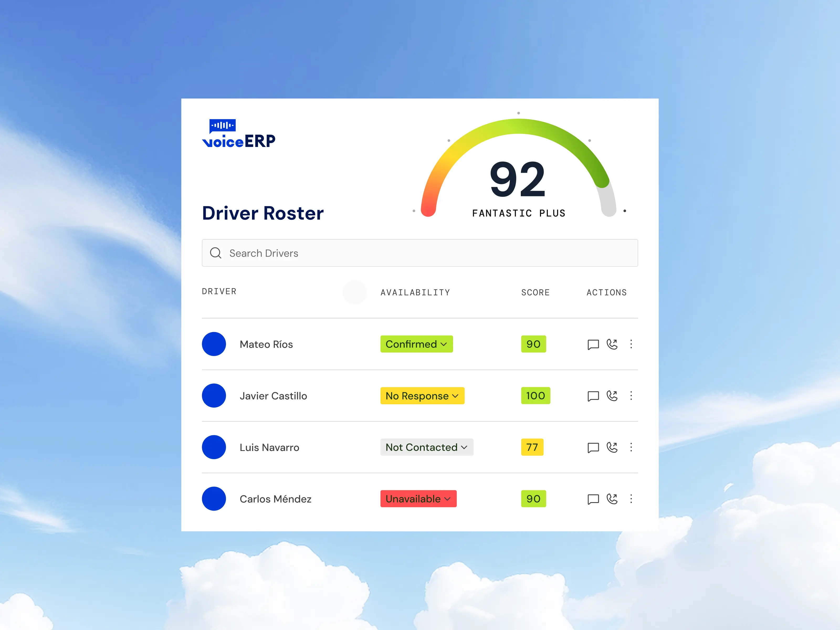The image size is (840, 630).
Task: Open three-dot menu for Luis Navarro
Action: point(631,447)
